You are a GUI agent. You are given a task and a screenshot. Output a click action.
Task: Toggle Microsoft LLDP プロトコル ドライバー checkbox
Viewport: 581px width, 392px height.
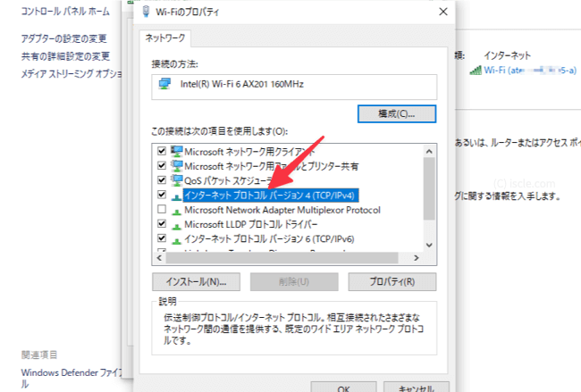162,224
